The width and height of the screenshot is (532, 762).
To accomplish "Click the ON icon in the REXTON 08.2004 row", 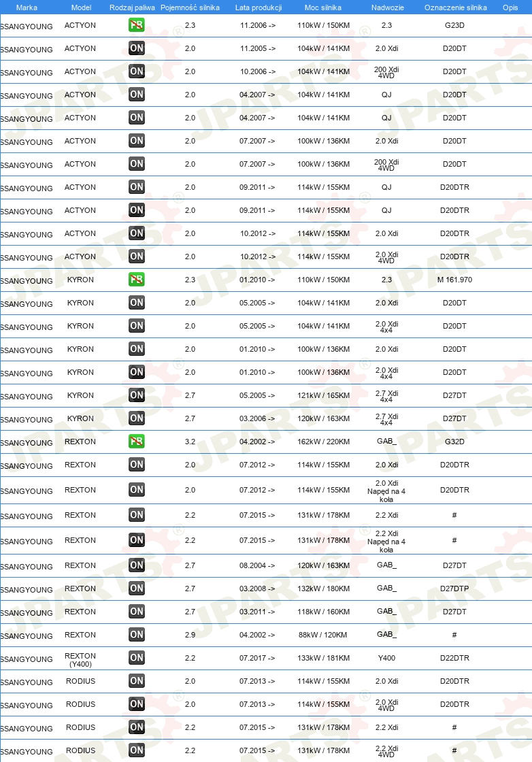I will coord(137,565).
